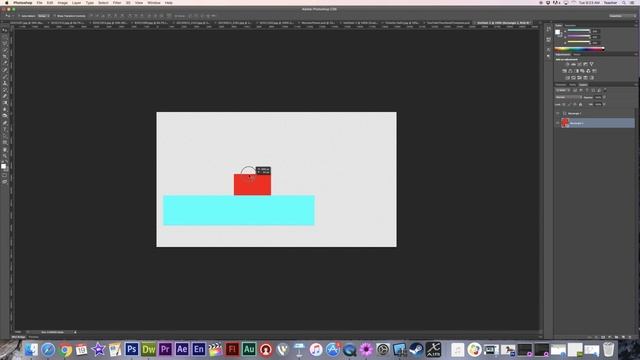Select the Hand tool
The height and width of the screenshot is (360, 640).
point(5,149)
